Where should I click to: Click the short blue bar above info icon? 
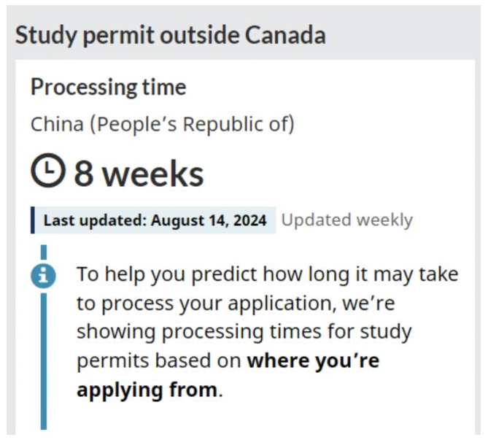point(44,252)
